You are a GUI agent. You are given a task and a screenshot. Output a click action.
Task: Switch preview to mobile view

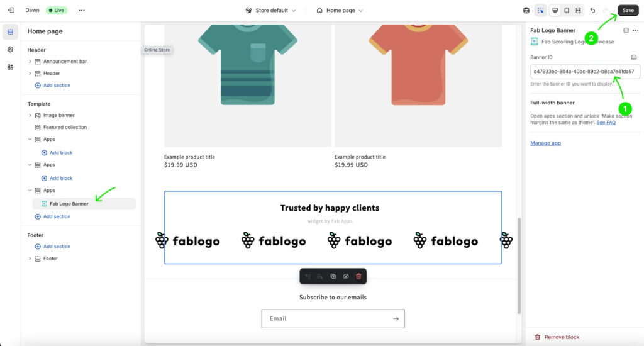point(567,10)
